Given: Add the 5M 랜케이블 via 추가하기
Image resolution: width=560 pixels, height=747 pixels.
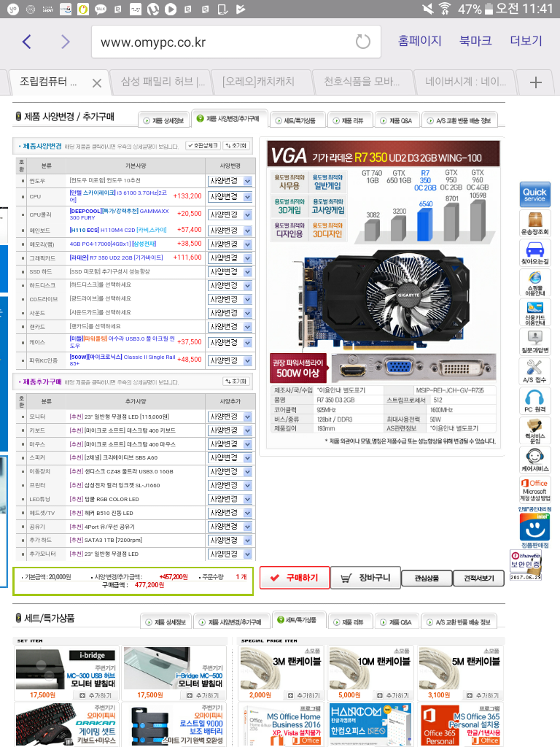Looking at the screenshot, I should click(483, 695).
